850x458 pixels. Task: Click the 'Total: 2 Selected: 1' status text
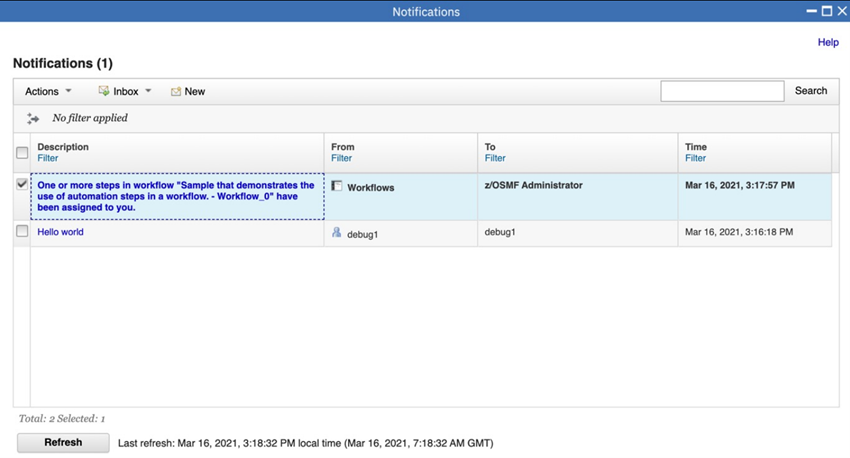[62, 418]
